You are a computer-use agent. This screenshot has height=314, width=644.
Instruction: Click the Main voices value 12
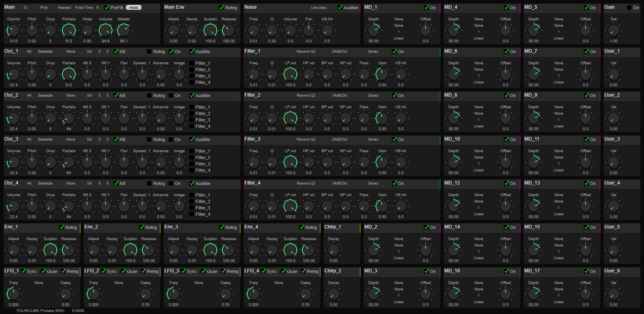(x=25, y=8)
